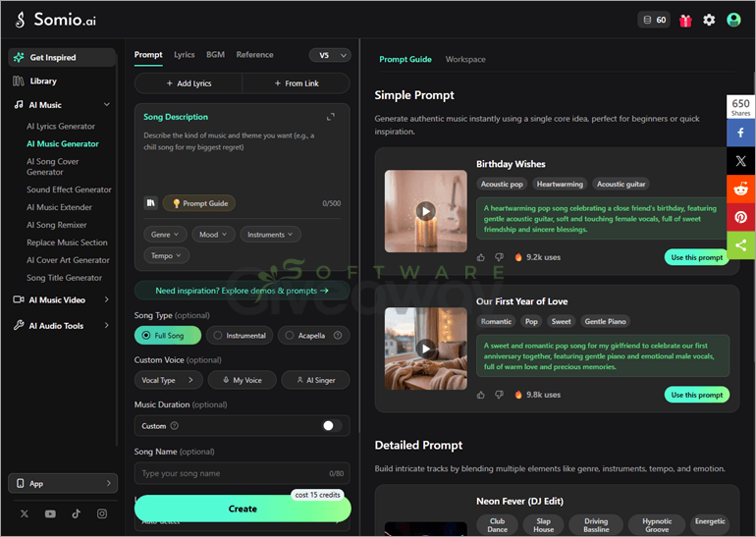Open YouTube link in sidebar footer

click(50, 513)
